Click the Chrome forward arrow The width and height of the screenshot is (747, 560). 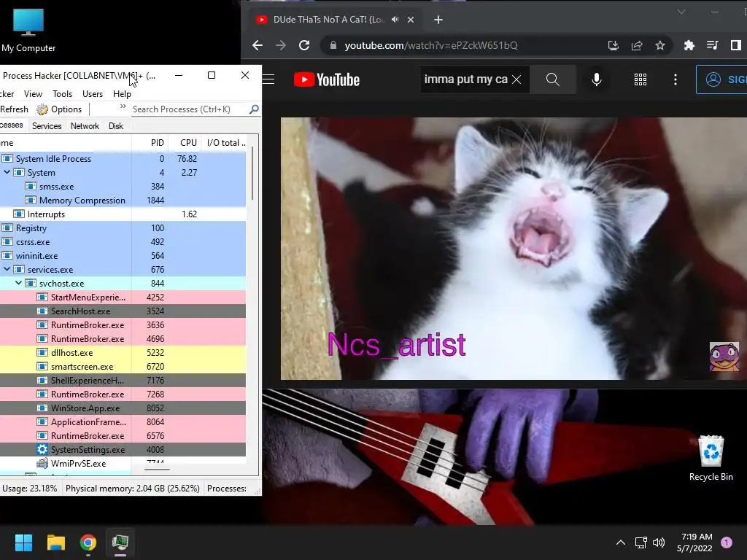click(281, 45)
